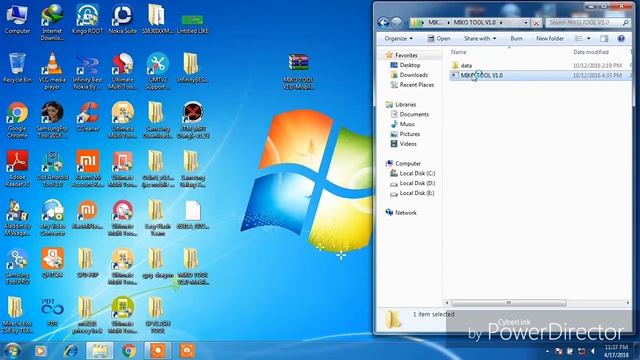This screenshot has width=640, height=360.
Task: Select the UMTv2 Support desktop icon
Action: pos(158,71)
